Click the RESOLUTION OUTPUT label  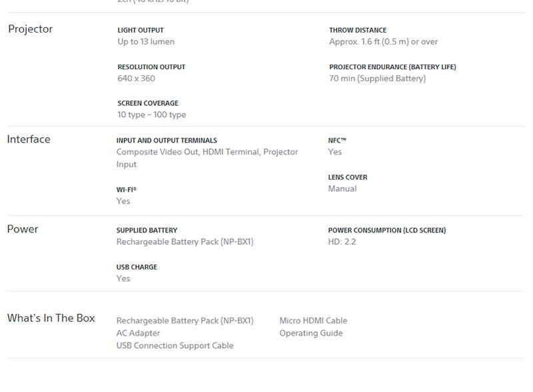151,67
